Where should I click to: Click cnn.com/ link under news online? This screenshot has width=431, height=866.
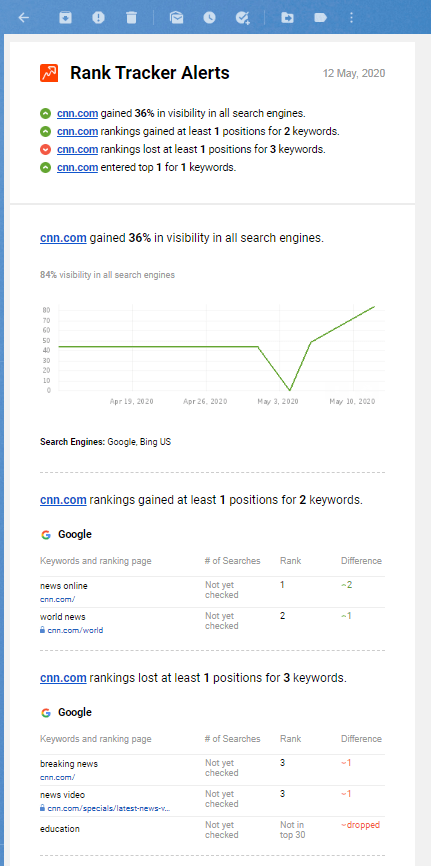coord(57,599)
